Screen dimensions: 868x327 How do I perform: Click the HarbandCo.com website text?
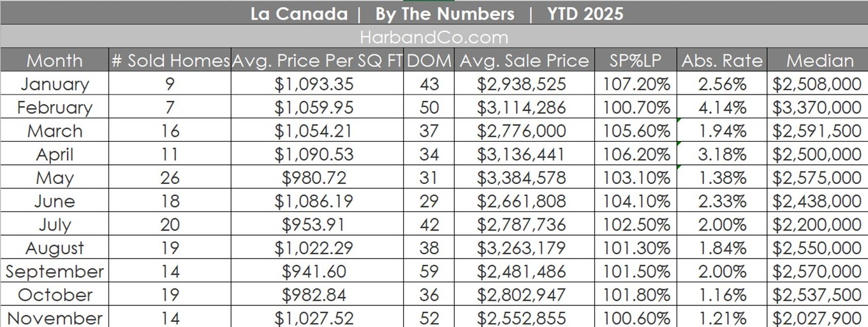tap(434, 37)
